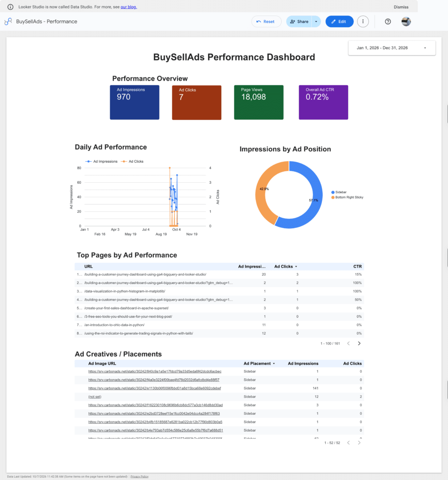Toggle Ad Clicks series in line chart legend
Viewport: 448px width, 480px height.
(132, 161)
